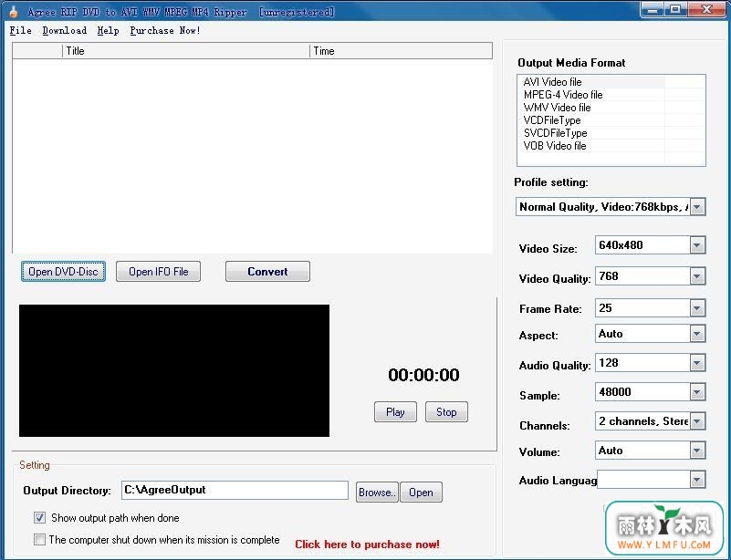Image resolution: width=731 pixels, height=560 pixels.
Task: Open the File menu
Action: tap(20, 31)
